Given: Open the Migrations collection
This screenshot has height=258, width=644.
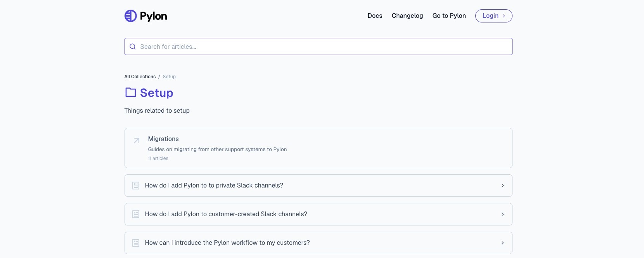Looking at the screenshot, I should pyautogui.click(x=318, y=148).
